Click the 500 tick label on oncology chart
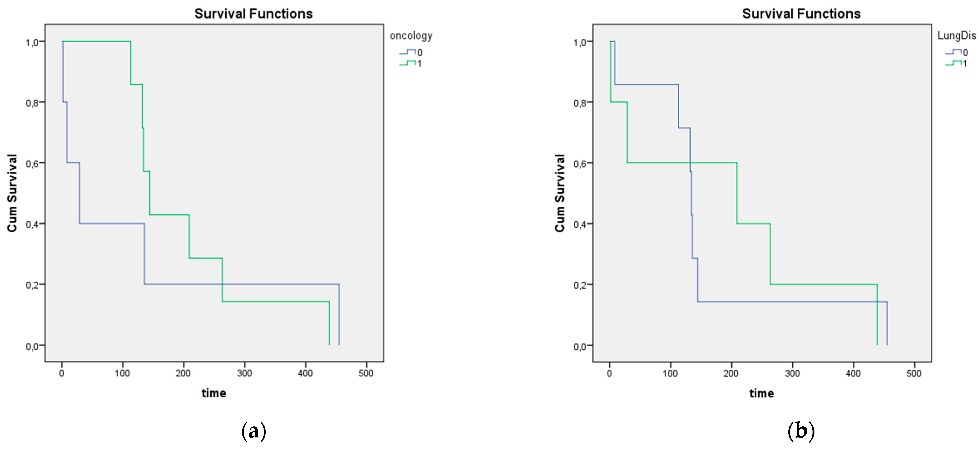980x449 pixels. click(x=366, y=373)
